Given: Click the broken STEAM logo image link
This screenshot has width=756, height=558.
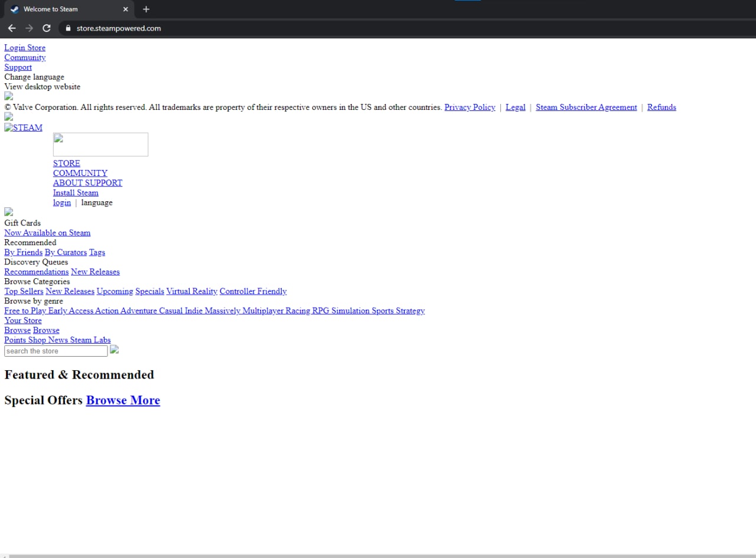Looking at the screenshot, I should click(23, 128).
